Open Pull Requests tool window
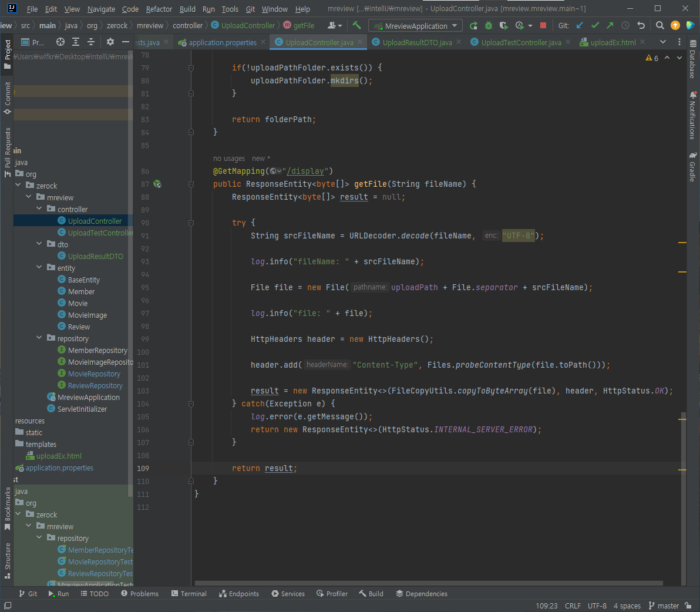This screenshot has width=700, height=612. (7, 152)
